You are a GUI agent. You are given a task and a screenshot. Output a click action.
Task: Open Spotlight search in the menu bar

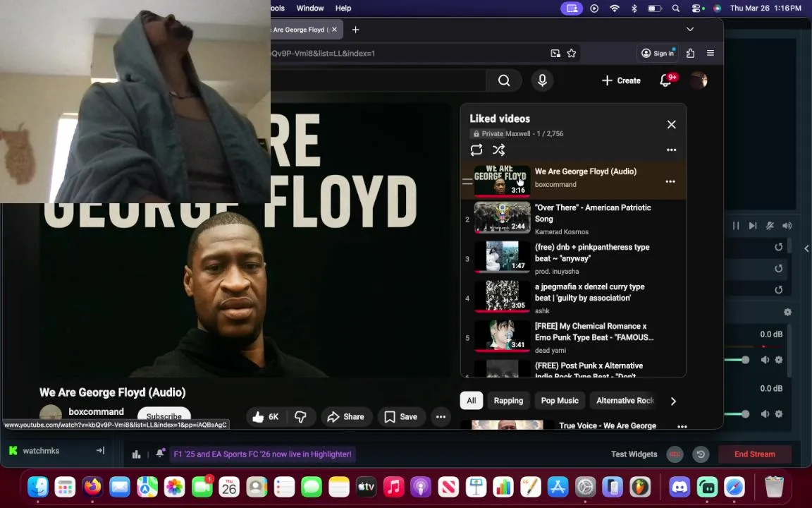tap(676, 8)
